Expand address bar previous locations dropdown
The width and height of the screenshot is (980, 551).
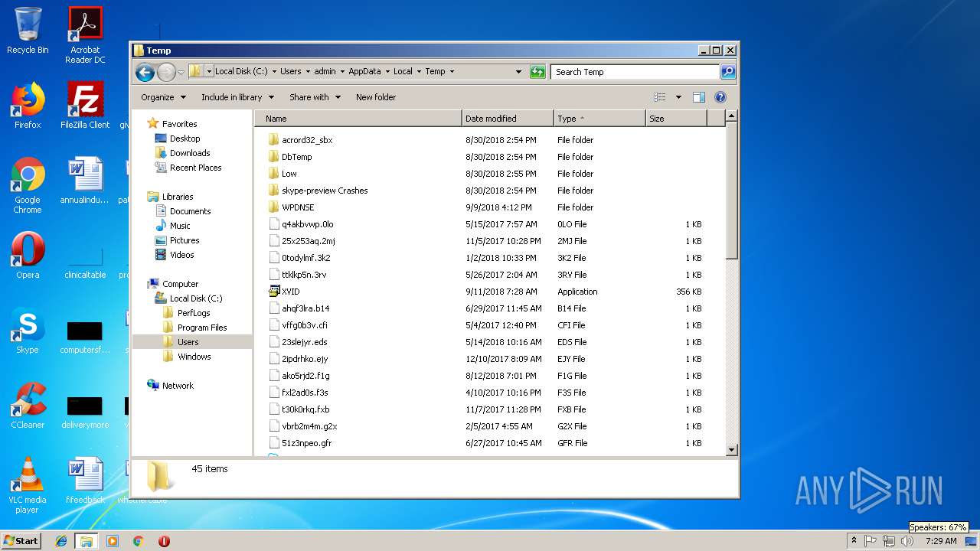point(518,72)
